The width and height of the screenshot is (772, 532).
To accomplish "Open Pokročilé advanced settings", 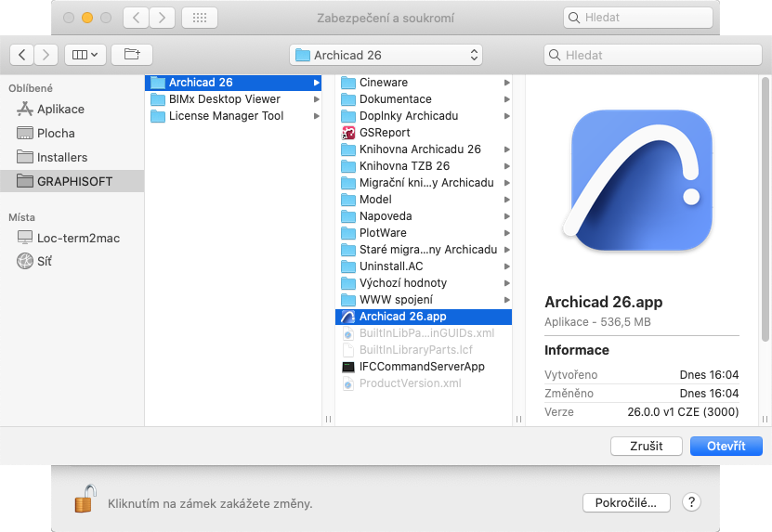I will 626,503.
